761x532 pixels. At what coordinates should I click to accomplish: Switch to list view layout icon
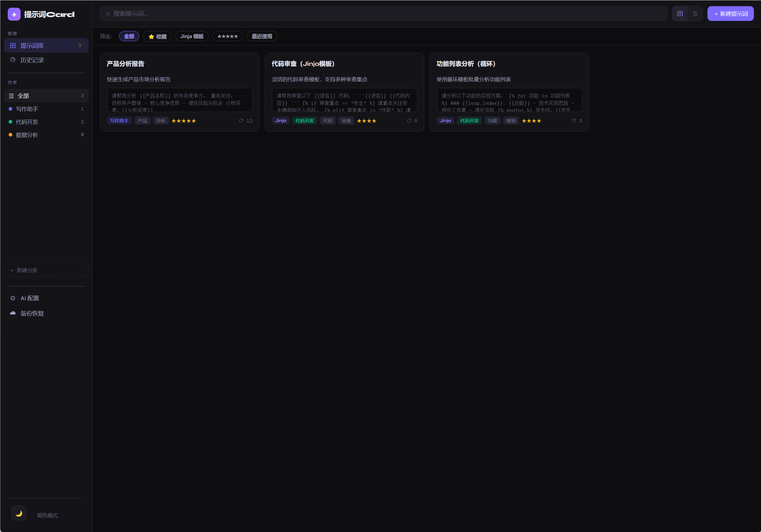[x=695, y=14]
